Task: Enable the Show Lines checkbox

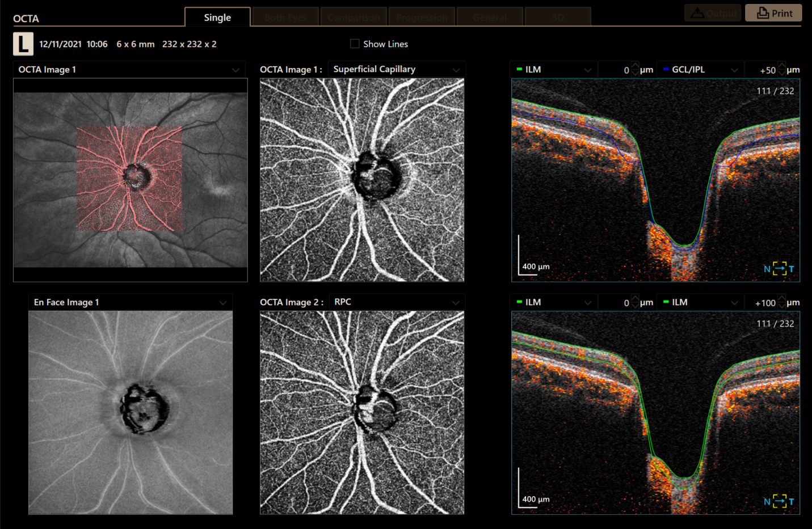Action: pyautogui.click(x=355, y=44)
